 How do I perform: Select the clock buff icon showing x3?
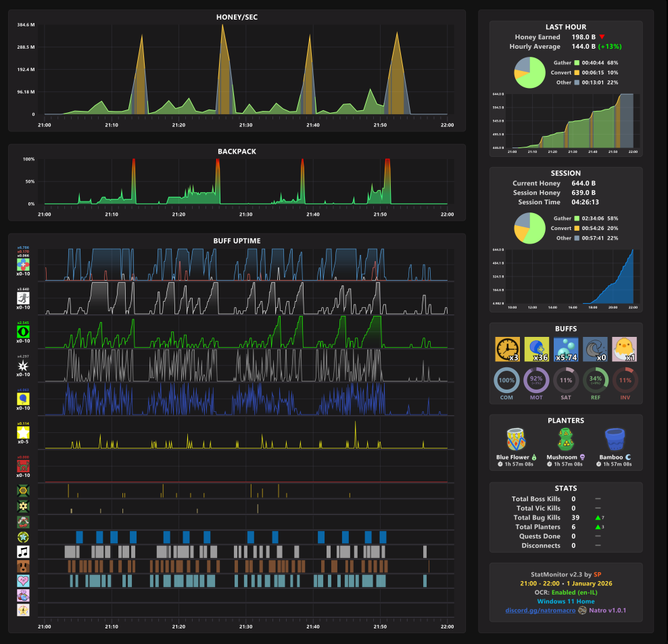508,348
